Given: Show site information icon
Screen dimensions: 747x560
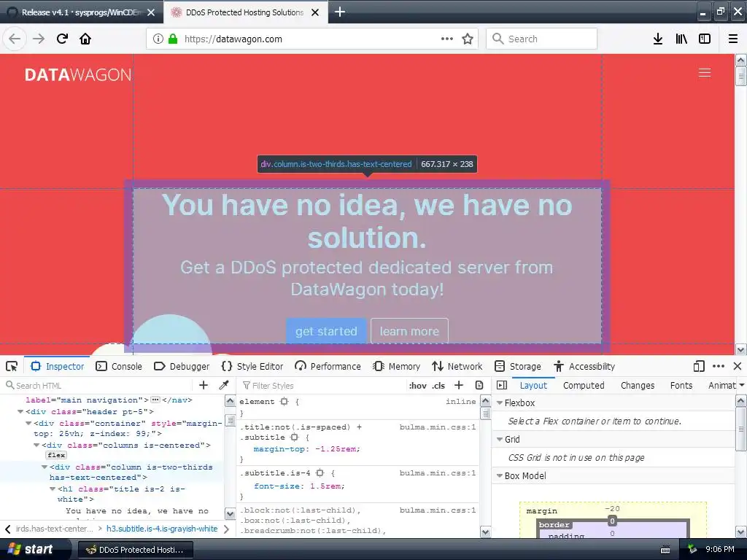Looking at the screenshot, I should [158, 39].
